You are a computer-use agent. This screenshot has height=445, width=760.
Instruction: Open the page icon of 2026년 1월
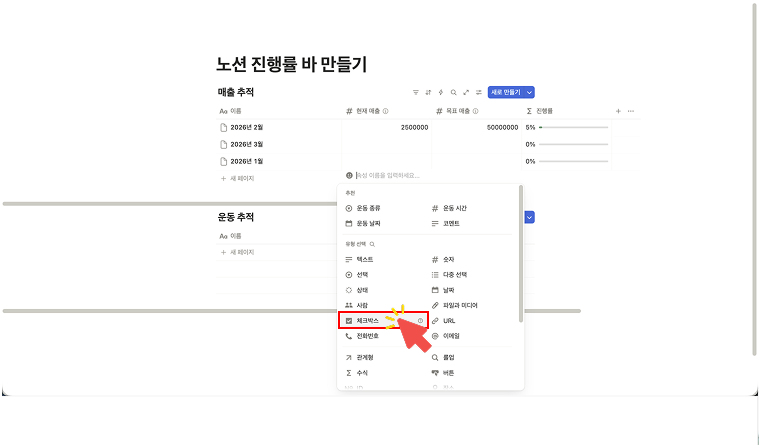tap(223, 161)
